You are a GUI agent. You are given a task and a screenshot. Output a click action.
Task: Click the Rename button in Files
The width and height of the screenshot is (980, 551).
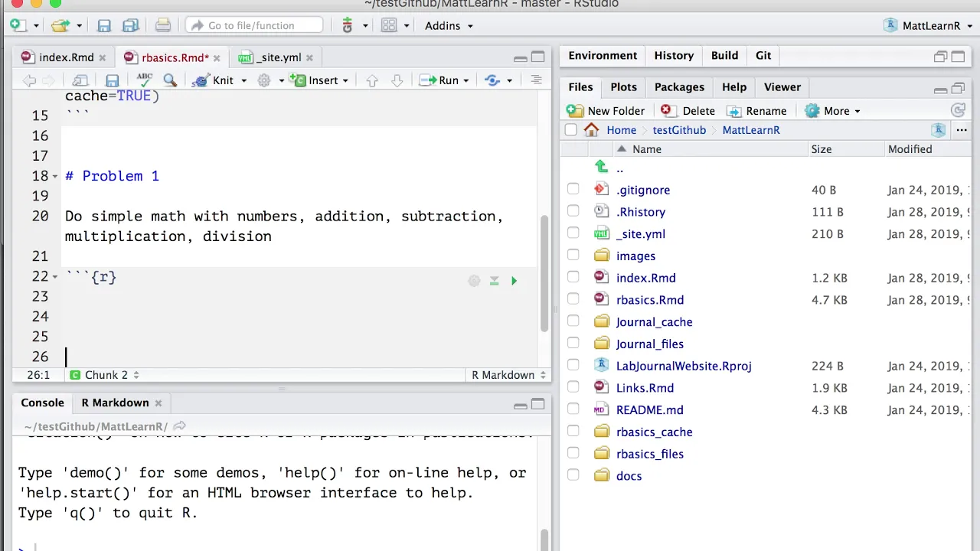(x=756, y=111)
